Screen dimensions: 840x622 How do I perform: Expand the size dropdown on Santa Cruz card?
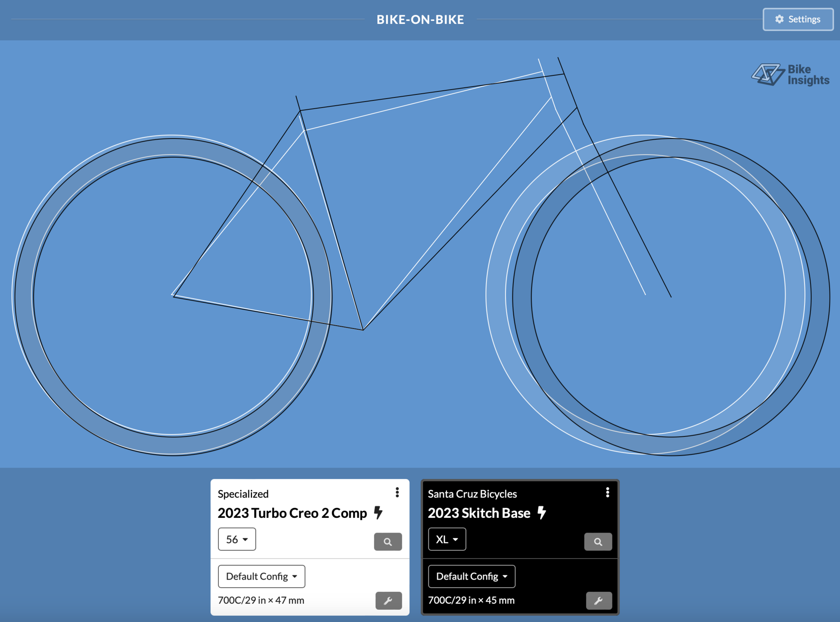point(446,540)
